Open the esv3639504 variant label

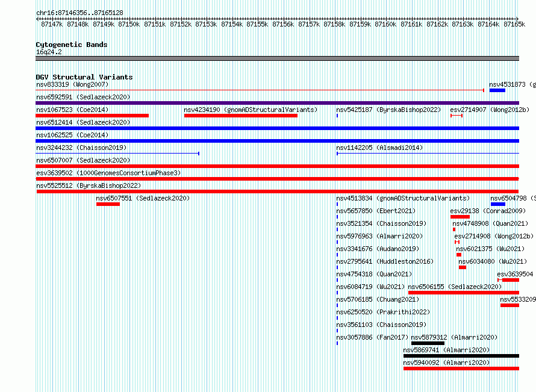click(515, 274)
